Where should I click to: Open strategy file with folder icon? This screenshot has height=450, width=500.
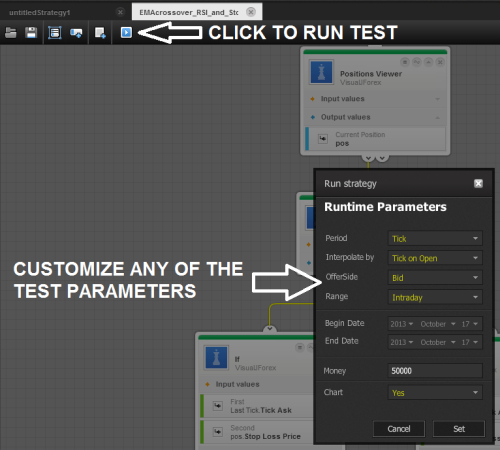[x=11, y=33]
